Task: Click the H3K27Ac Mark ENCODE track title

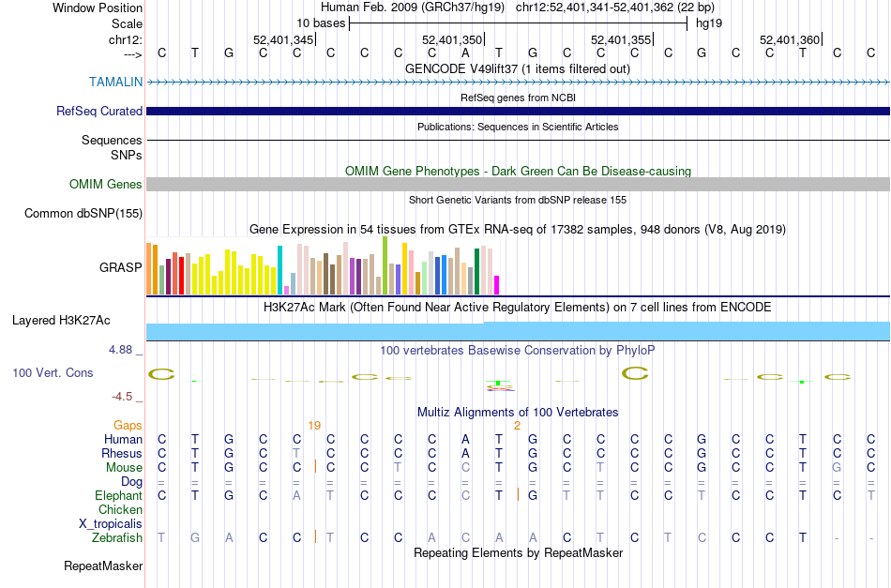Action: [x=518, y=308]
